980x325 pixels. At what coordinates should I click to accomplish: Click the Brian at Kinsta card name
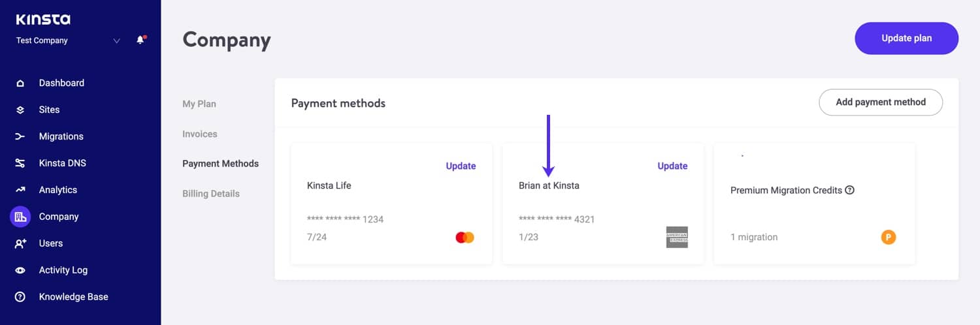(549, 185)
